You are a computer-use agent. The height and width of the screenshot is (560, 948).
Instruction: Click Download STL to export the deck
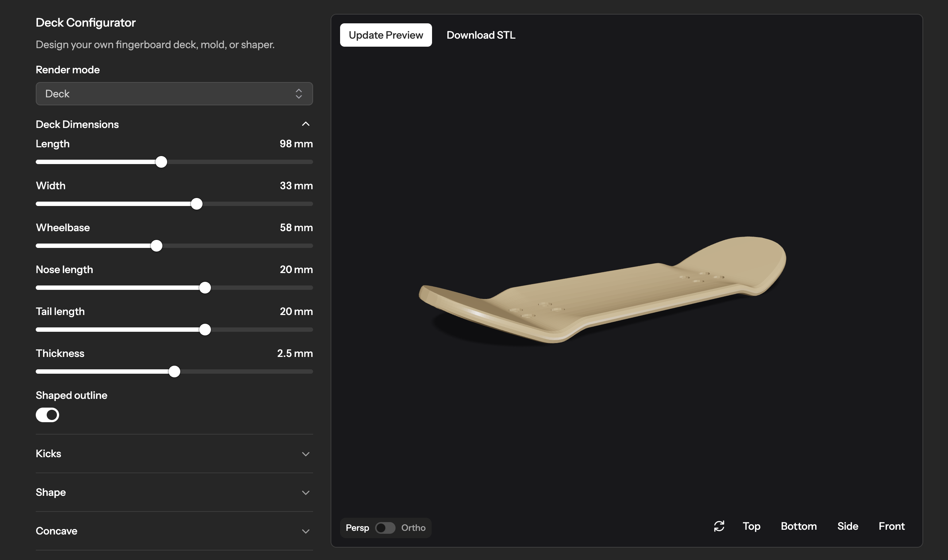pyautogui.click(x=481, y=35)
